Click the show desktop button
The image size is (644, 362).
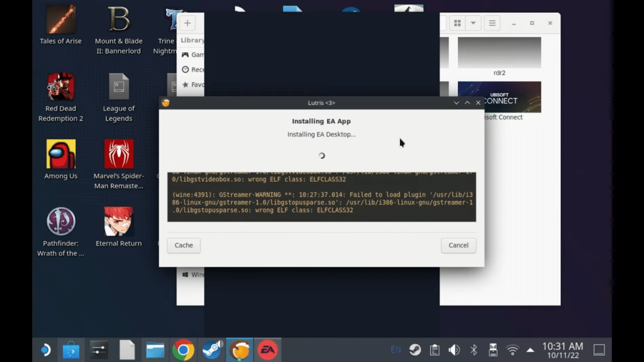pos(599,349)
